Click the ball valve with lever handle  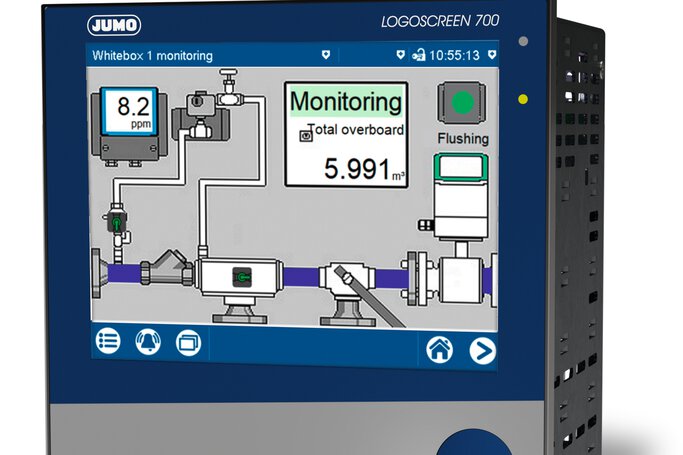coord(347,276)
